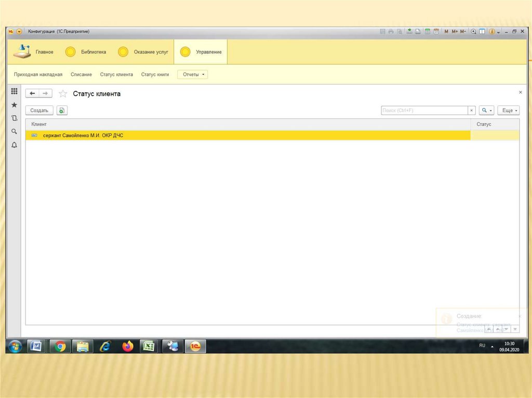The width and height of the screenshot is (532, 398).
Task: Click the Save icon in title bar
Action: (x=383, y=32)
